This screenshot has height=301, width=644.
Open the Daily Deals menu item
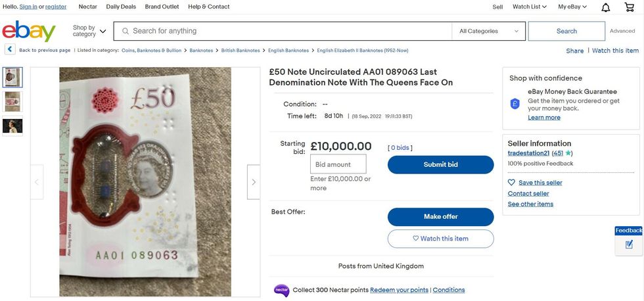coord(121,7)
